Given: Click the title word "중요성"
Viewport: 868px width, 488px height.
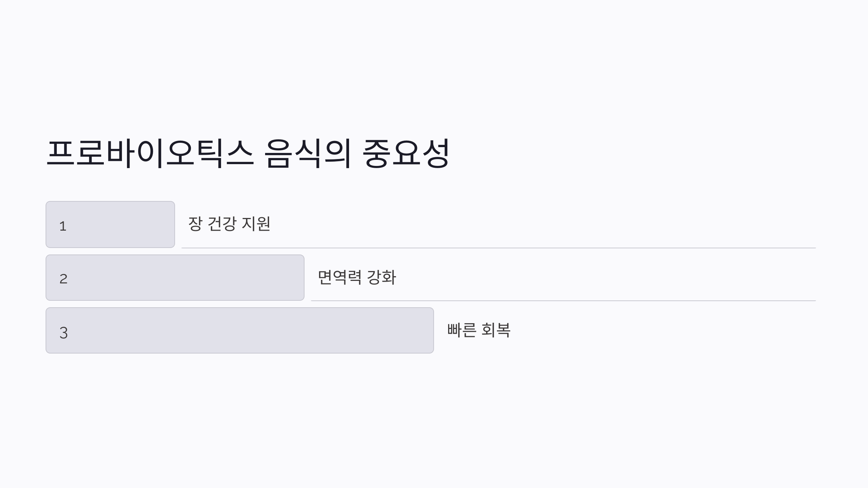Looking at the screenshot, I should point(406,153).
